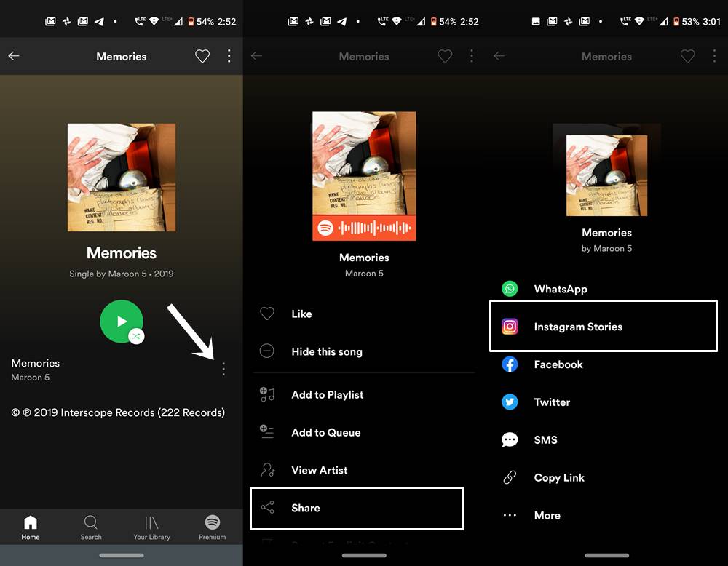
Task: Tap the image notification icon in third status bar
Action: click(536, 21)
